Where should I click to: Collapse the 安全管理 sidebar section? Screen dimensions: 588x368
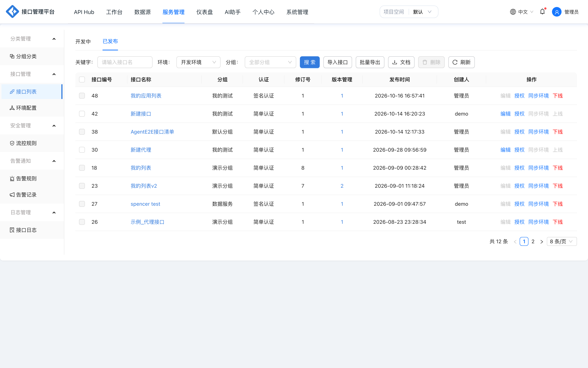(54, 126)
